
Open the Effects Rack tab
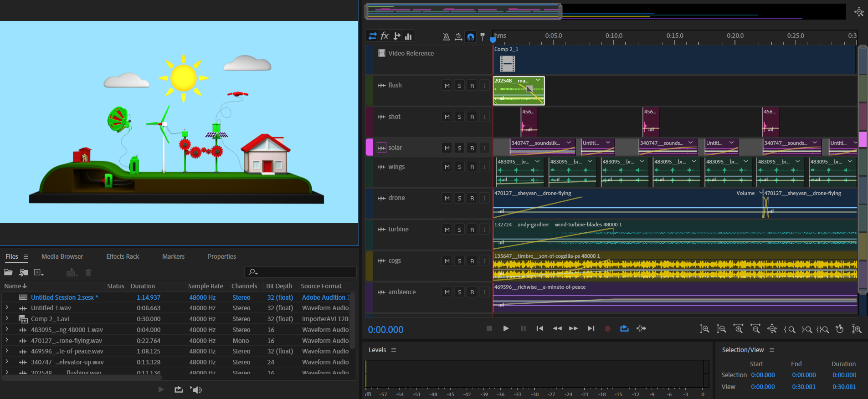pos(123,256)
